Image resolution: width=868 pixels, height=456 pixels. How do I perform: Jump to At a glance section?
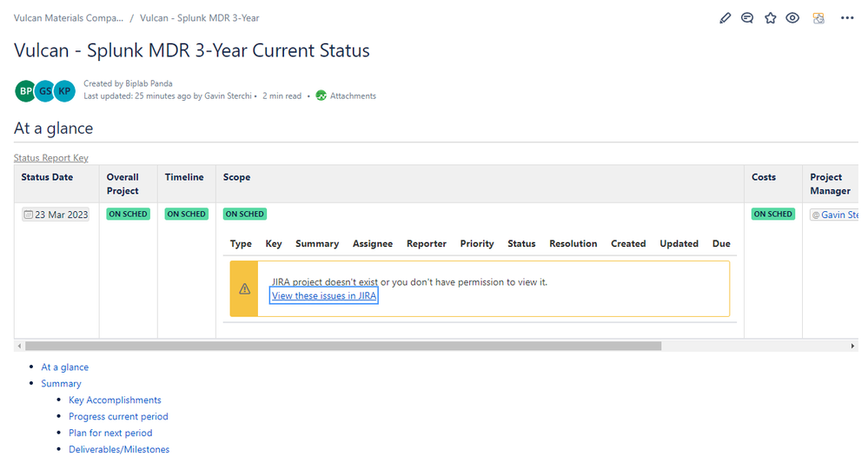click(x=65, y=367)
